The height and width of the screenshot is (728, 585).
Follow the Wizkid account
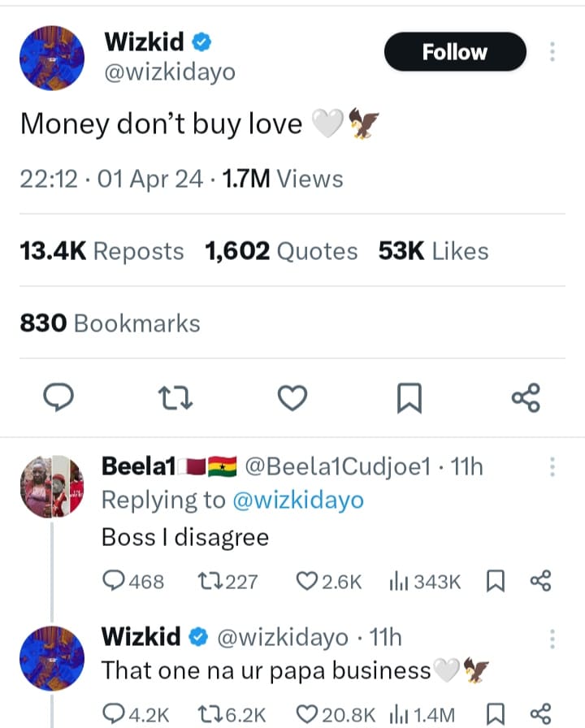click(x=454, y=52)
